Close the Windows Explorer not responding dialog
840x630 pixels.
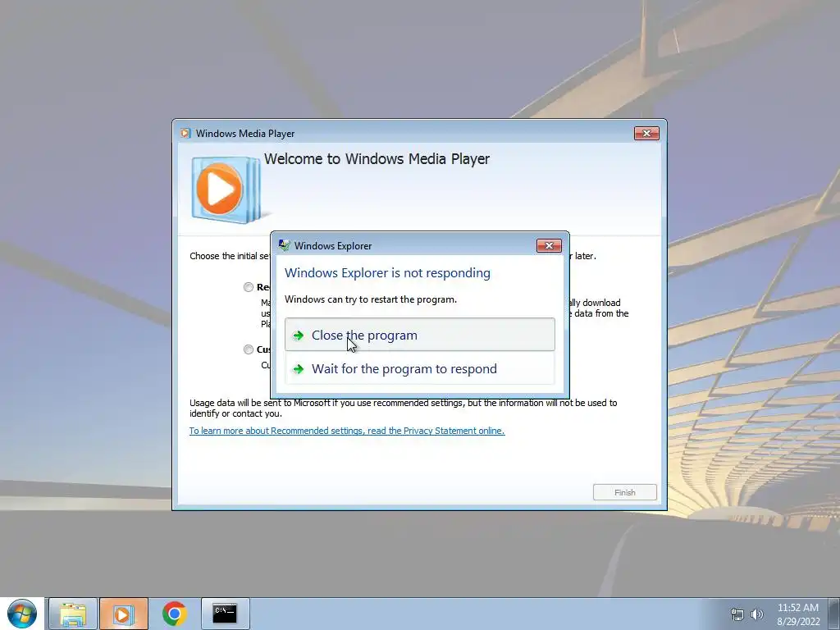pos(549,245)
